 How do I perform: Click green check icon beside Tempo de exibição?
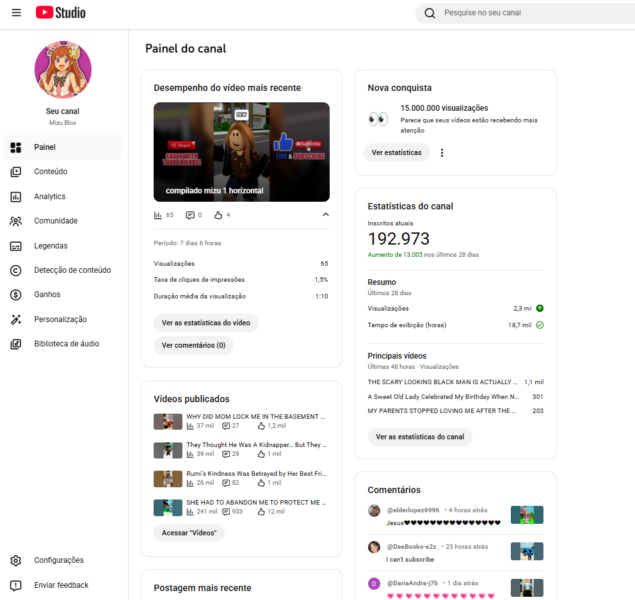click(540, 325)
